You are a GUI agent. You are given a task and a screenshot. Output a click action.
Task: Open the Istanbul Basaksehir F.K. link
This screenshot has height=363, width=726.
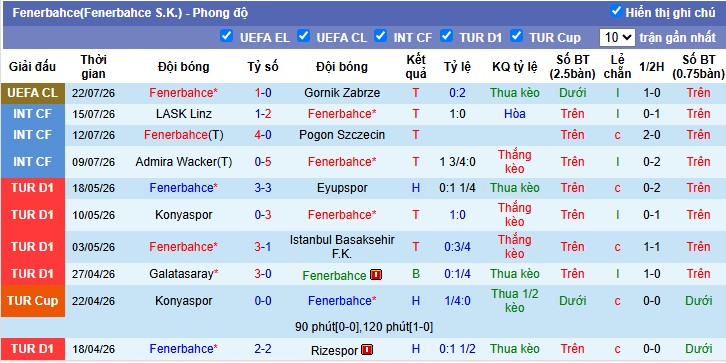(342, 247)
